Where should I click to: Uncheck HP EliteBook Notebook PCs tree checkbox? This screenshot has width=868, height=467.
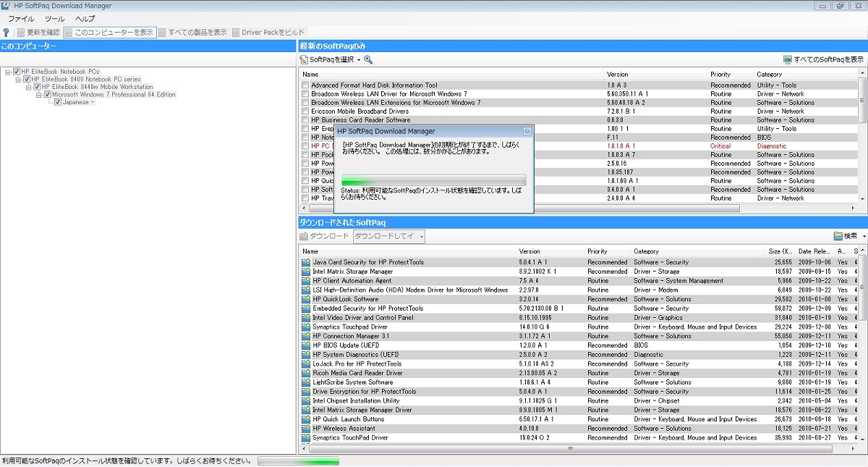[x=17, y=72]
